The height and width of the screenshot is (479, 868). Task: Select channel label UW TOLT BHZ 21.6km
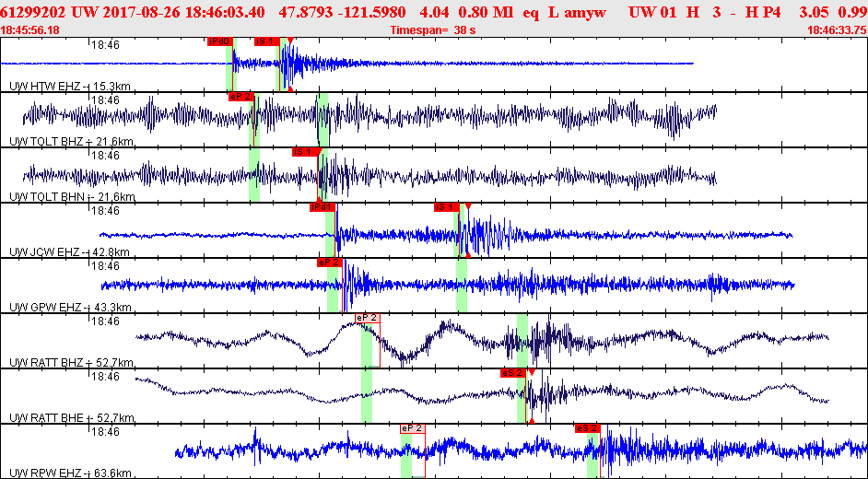[x=71, y=142]
